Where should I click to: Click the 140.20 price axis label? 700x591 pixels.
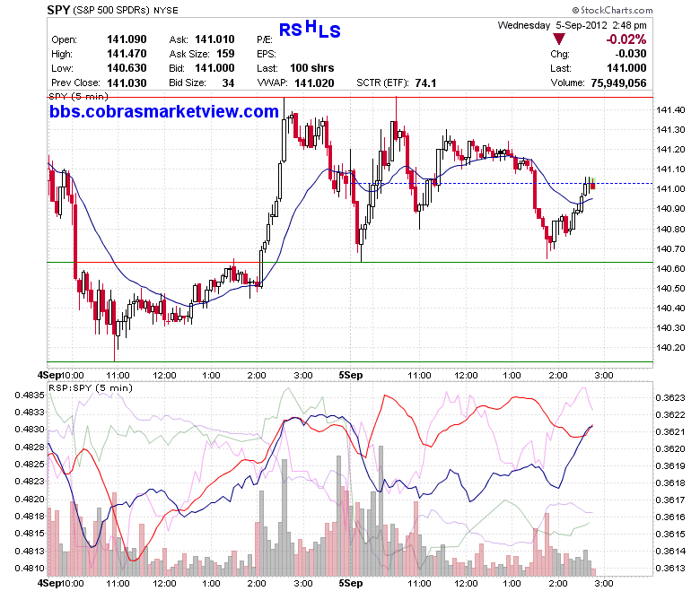pos(670,347)
